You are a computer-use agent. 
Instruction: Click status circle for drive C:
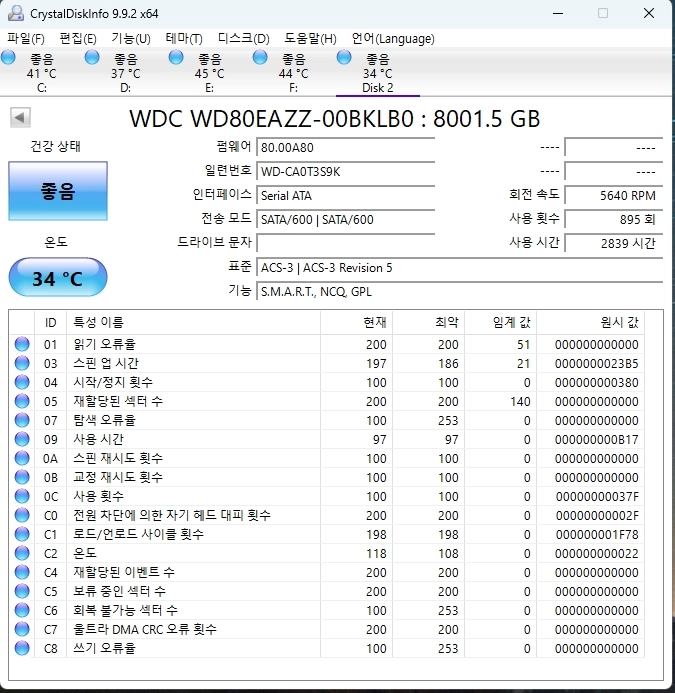click(x=8, y=57)
